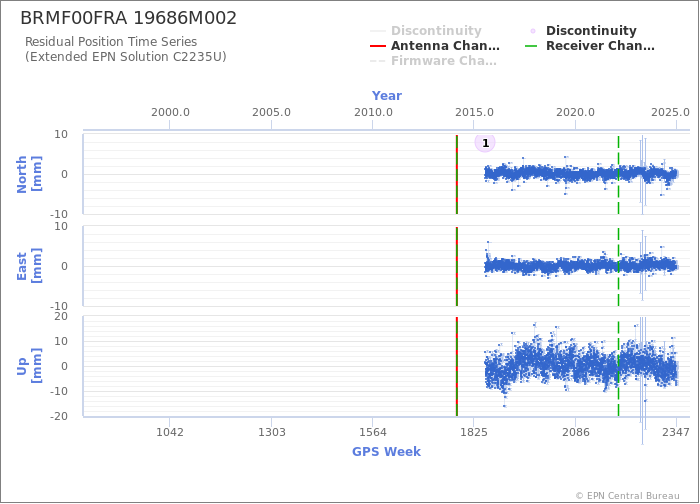This screenshot has width=700, height=504.
Task: Click the 2015.0 year tick label
Action: [x=474, y=112]
